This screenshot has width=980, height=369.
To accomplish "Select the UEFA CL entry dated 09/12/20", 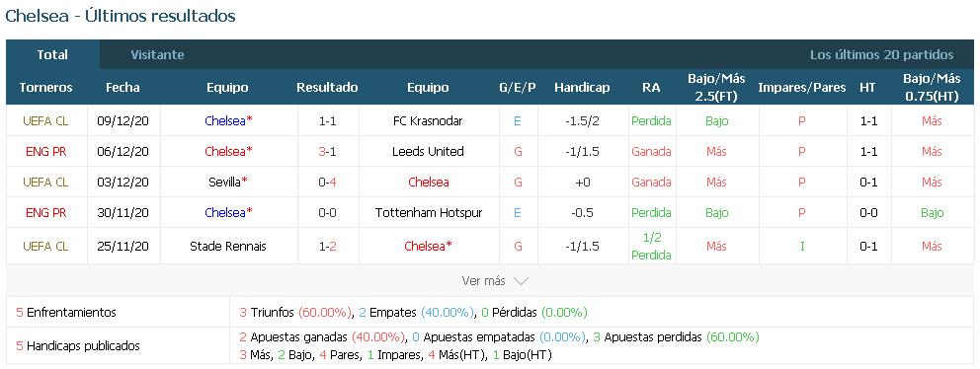I will click(45, 121).
